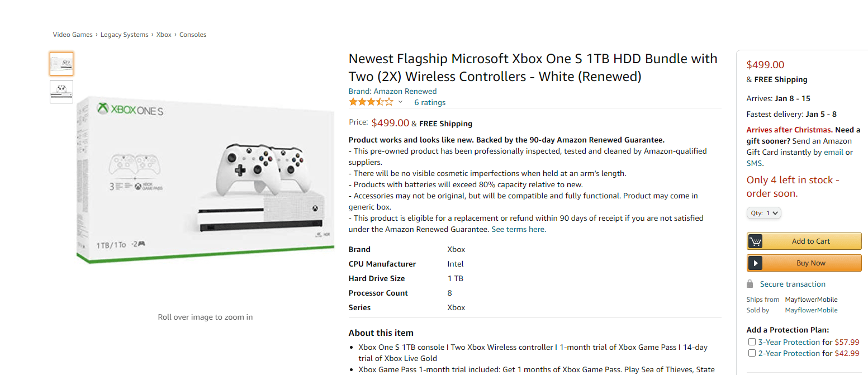Open the See terms here link

point(518,229)
